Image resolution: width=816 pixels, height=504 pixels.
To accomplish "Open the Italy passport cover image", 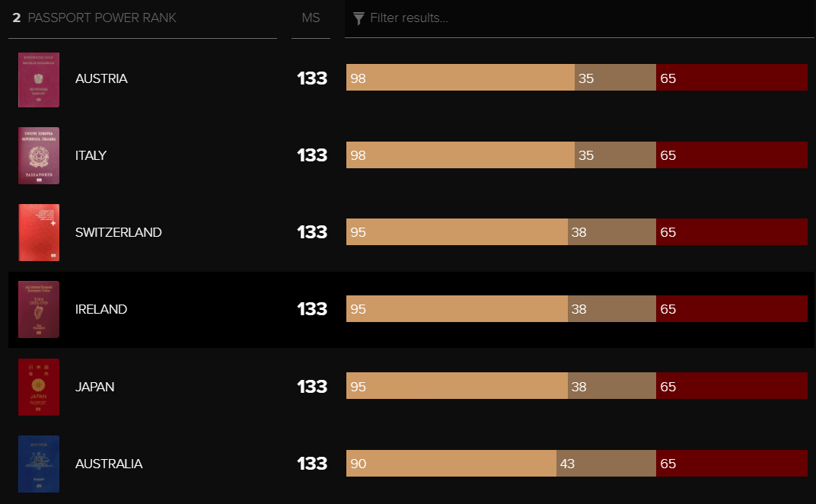I will click(x=39, y=155).
